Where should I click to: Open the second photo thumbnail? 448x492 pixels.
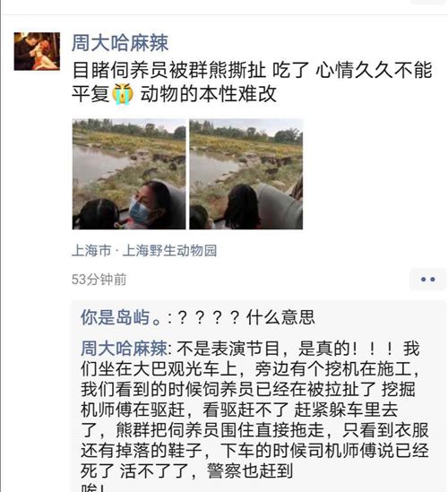[x=246, y=174]
